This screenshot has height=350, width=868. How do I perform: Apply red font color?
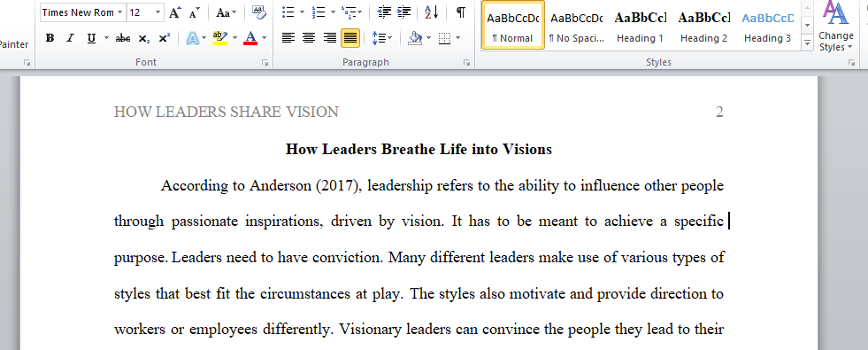tap(250, 38)
